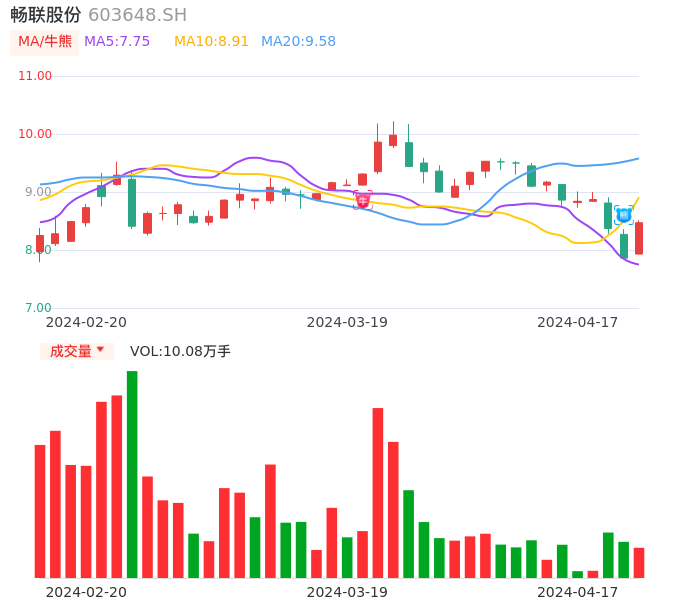Image resolution: width=686 pixels, height=606 pixels.
Task: Click the tall green candlestick near 2024-02-20
Action: tap(132, 202)
